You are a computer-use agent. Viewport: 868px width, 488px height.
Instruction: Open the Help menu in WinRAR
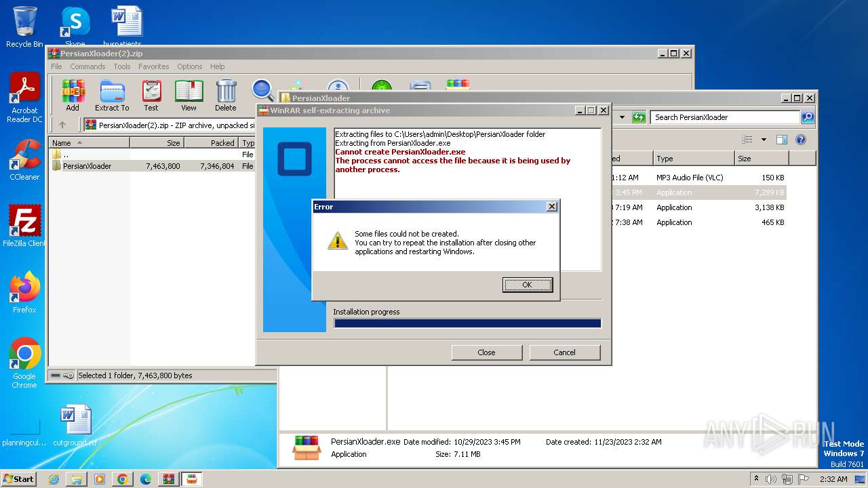click(x=217, y=66)
